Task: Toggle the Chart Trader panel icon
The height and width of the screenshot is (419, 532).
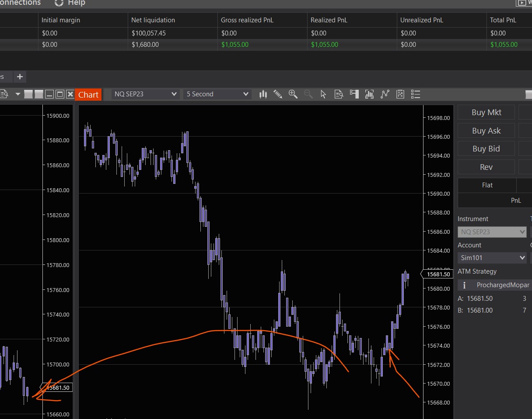Action: click(354, 94)
